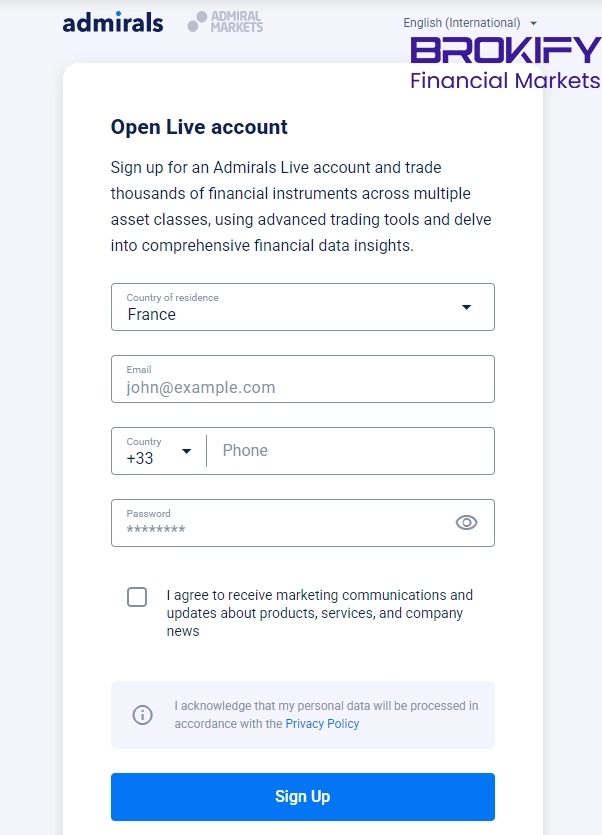Click the info icon beside the acknowledgement
Screen dimensions: 602x835
[143, 715]
